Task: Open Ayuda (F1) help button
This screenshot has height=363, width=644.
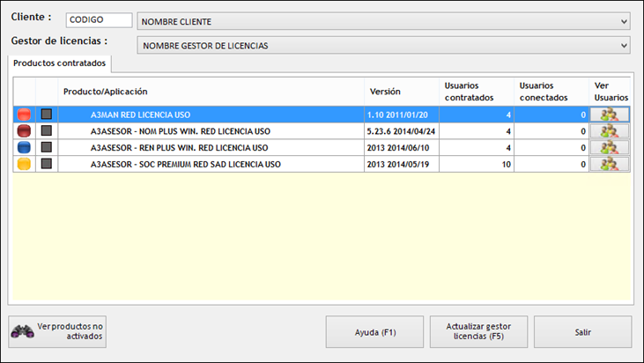Action: point(374,332)
